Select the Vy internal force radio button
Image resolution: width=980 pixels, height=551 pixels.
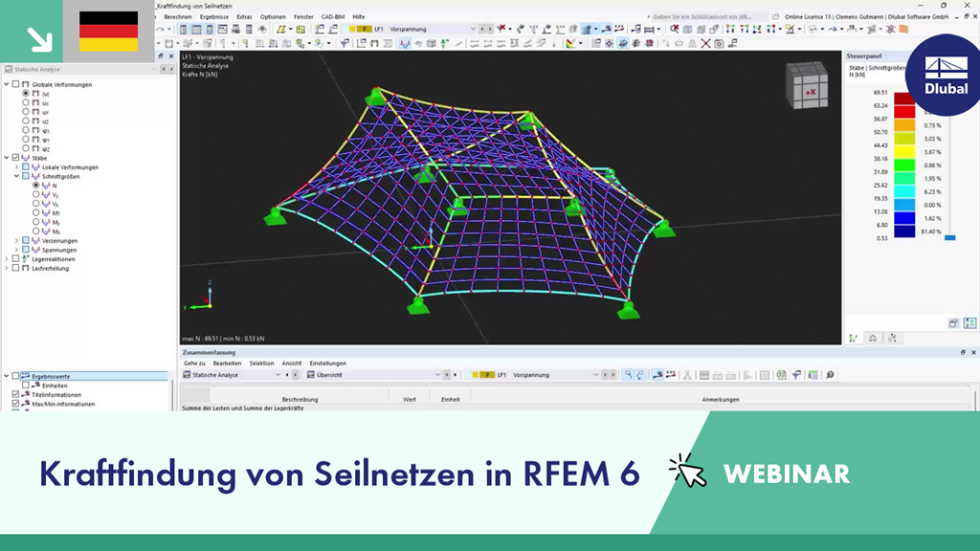click(x=35, y=195)
